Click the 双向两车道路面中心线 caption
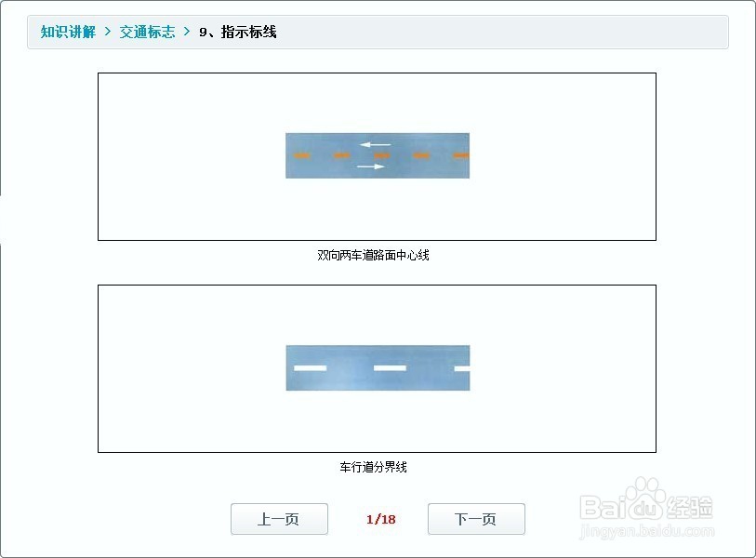This screenshot has width=756, height=558. click(373, 255)
